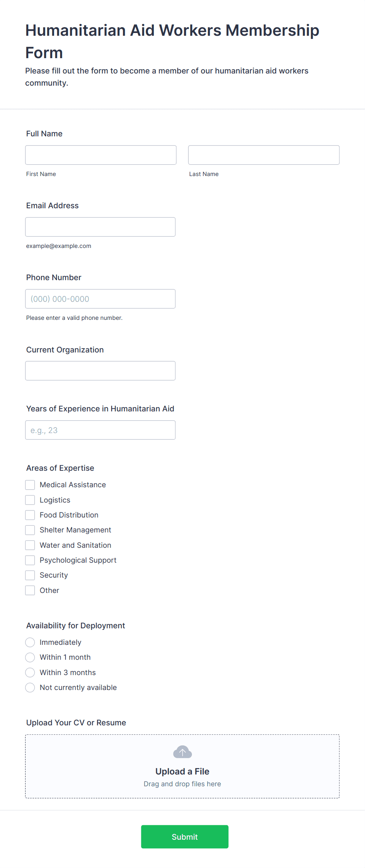Enable the Food Distribution option
The image size is (365, 868).
(30, 515)
